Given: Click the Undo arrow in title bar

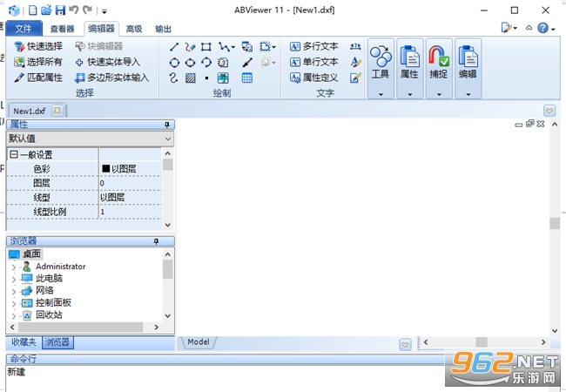Looking at the screenshot, I should pyautogui.click(x=74, y=10).
